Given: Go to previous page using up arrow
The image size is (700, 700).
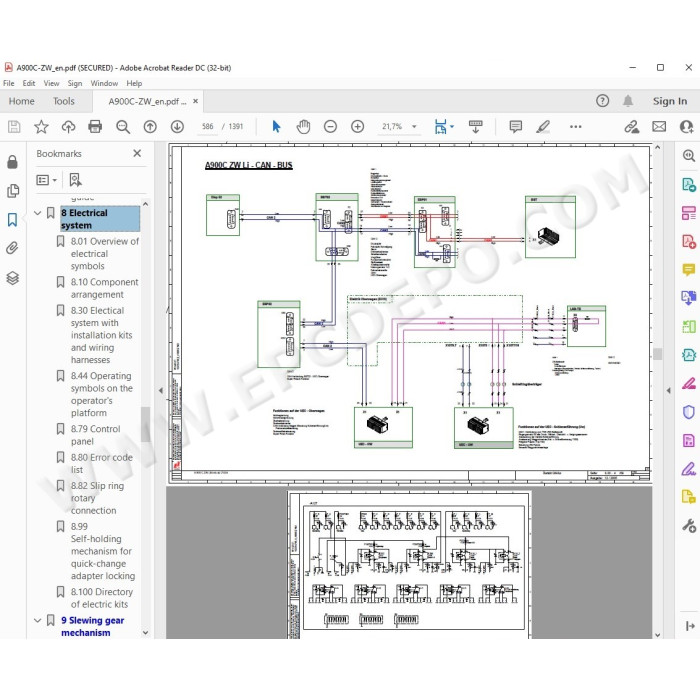Looking at the screenshot, I should tap(150, 127).
